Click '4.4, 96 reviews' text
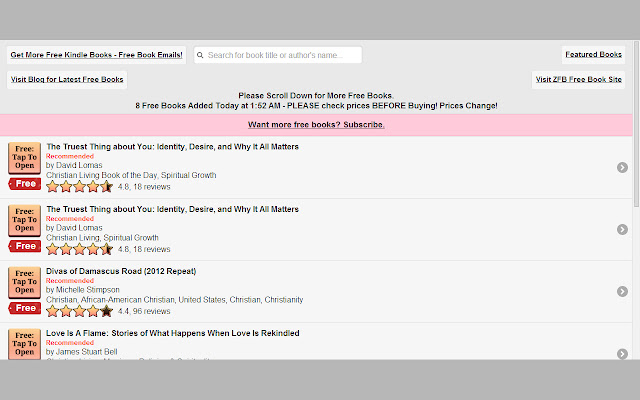 coord(144,311)
